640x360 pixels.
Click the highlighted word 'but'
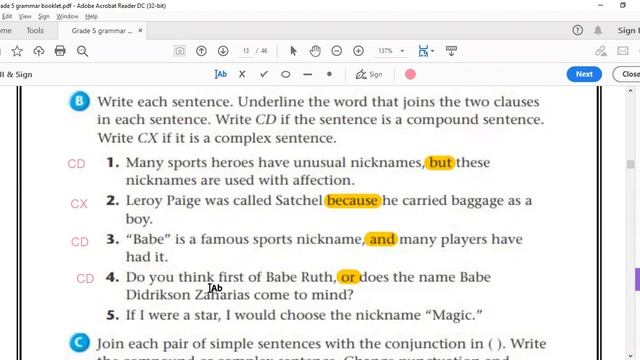tap(440, 163)
